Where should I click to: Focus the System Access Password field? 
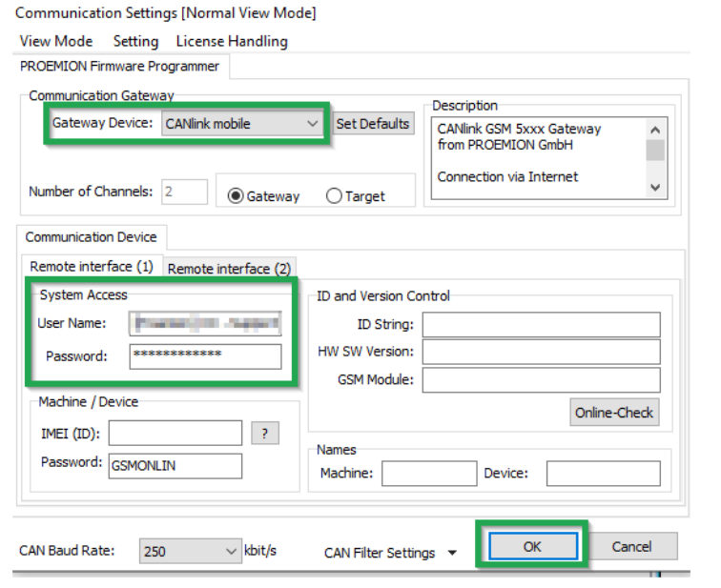[205, 355]
